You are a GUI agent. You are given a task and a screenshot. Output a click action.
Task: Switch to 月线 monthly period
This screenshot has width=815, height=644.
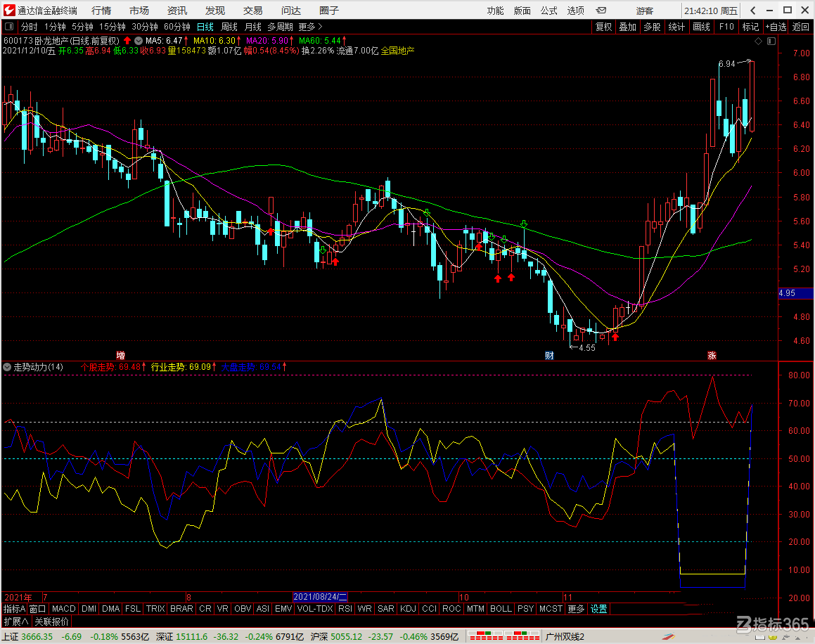click(x=253, y=27)
